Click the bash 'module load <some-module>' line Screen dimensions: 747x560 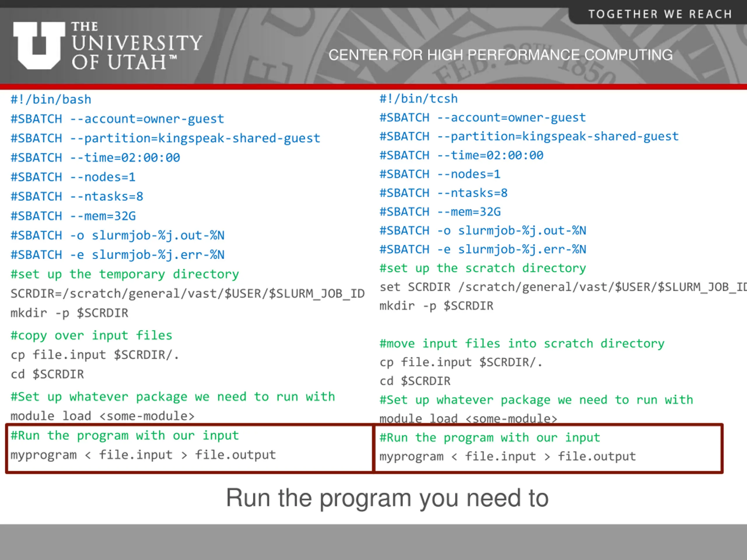click(x=102, y=416)
